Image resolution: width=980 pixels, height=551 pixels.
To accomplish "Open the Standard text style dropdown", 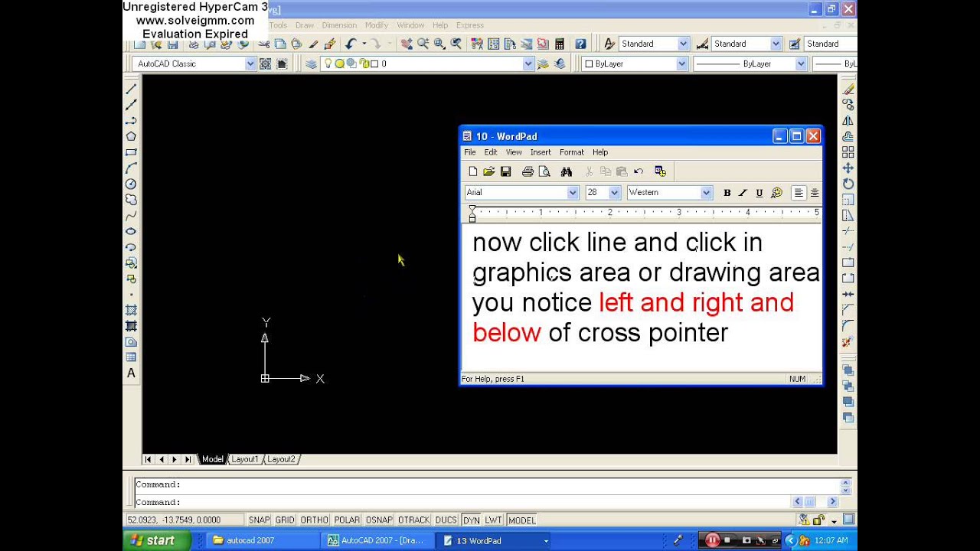I will (683, 44).
